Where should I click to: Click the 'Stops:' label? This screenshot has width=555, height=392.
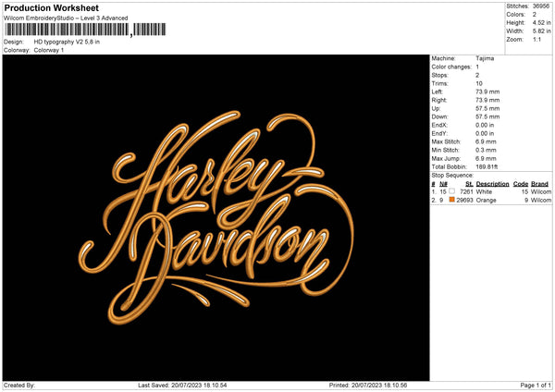(439, 76)
